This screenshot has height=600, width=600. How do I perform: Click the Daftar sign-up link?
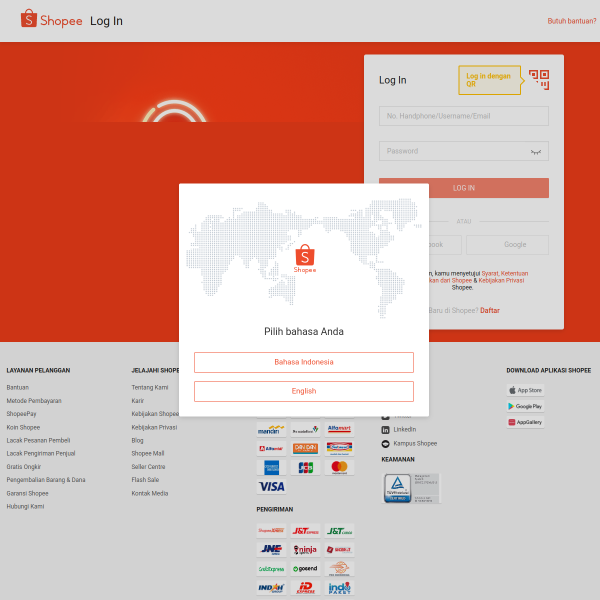pyautogui.click(x=490, y=310)
